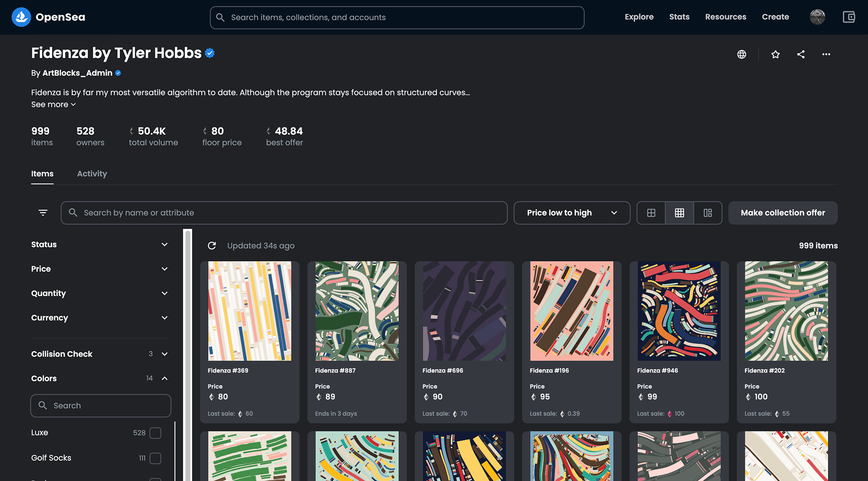Click the ETH symbol next to floor price
Image resolution: width=868 pixels, height=481 pixels.
tap(205, 131)
